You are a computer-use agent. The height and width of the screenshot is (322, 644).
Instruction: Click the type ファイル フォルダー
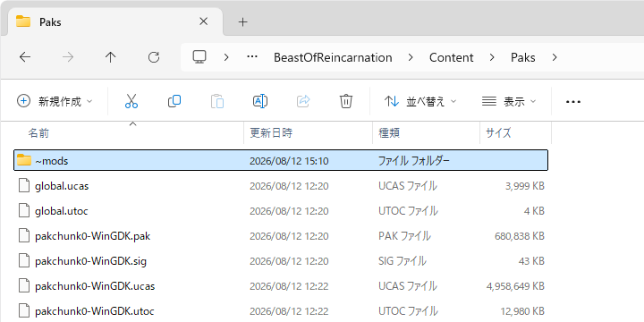coord(414,161)
